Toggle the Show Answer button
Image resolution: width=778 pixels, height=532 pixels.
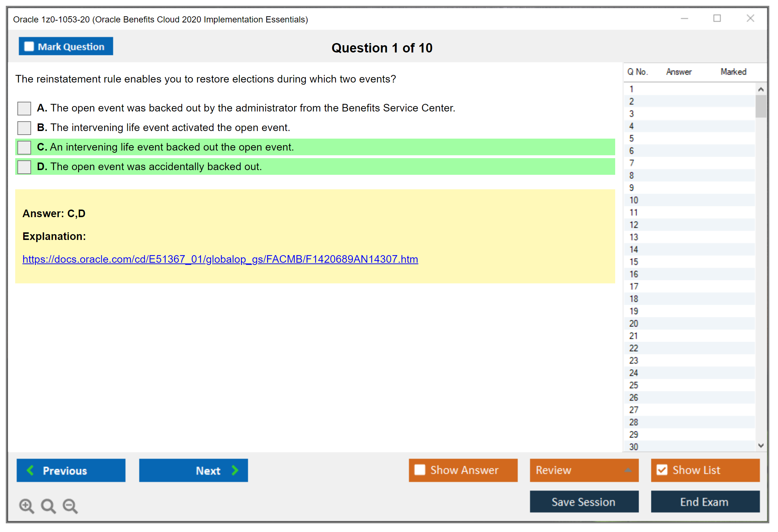463,470
